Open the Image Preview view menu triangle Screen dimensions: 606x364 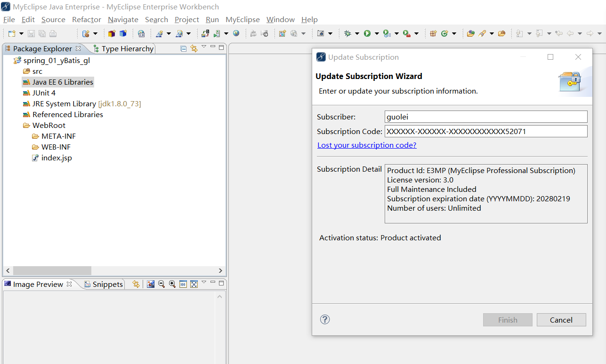pos(204,282)
